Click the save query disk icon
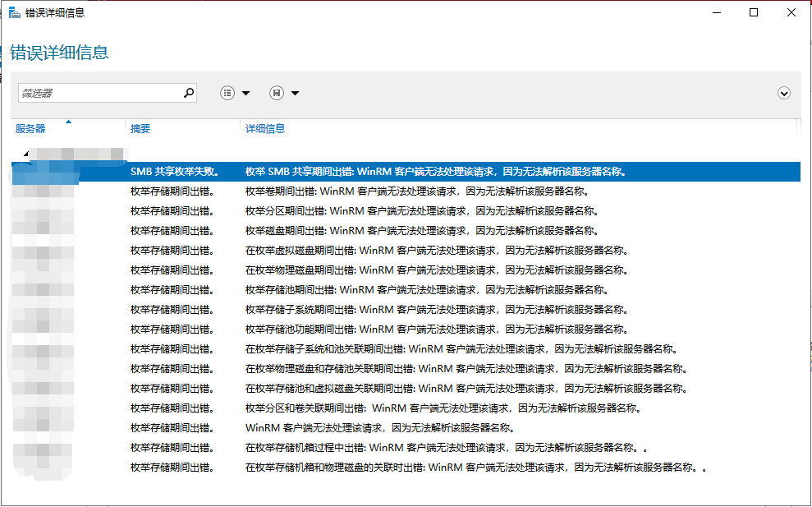This screenshot has height=507, width=812. [x=277, y=93]
